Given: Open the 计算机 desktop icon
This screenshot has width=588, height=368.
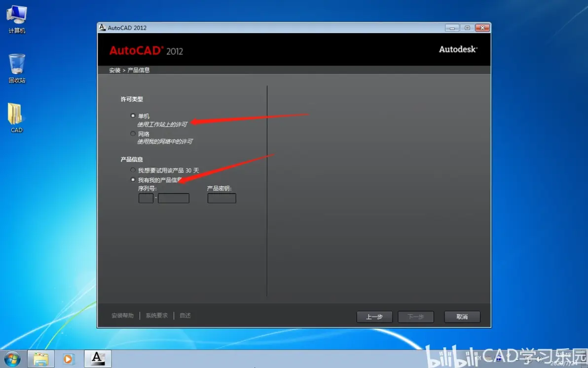Looking at the screenshot, I should [x=17, y=20].
